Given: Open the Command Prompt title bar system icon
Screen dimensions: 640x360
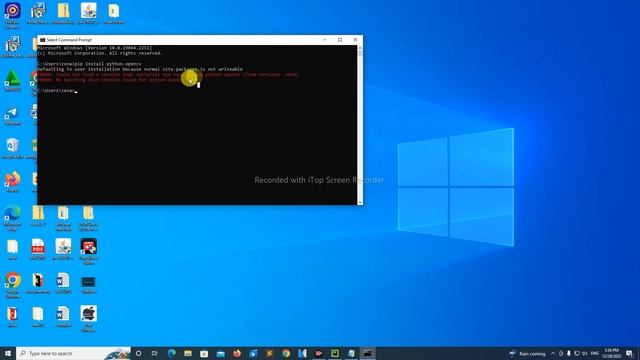Looking at the screenshot, I should click(42, 40).
